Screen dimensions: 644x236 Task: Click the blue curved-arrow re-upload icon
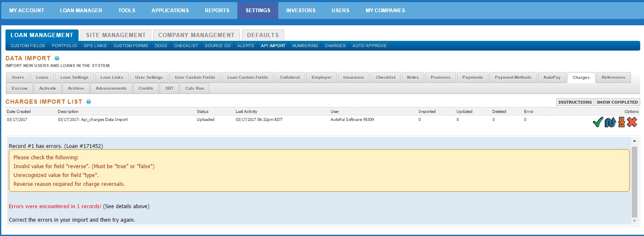pyautogui.click(x=610, y=123)
